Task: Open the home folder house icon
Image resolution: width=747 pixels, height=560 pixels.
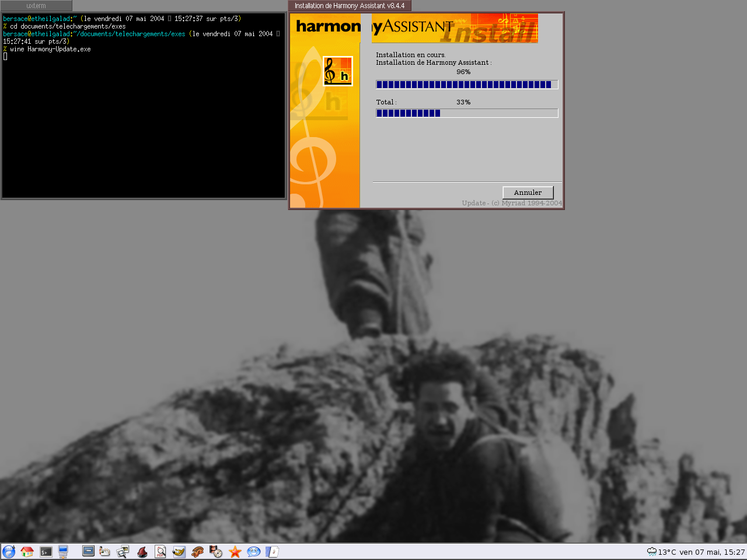Action: 27,552
